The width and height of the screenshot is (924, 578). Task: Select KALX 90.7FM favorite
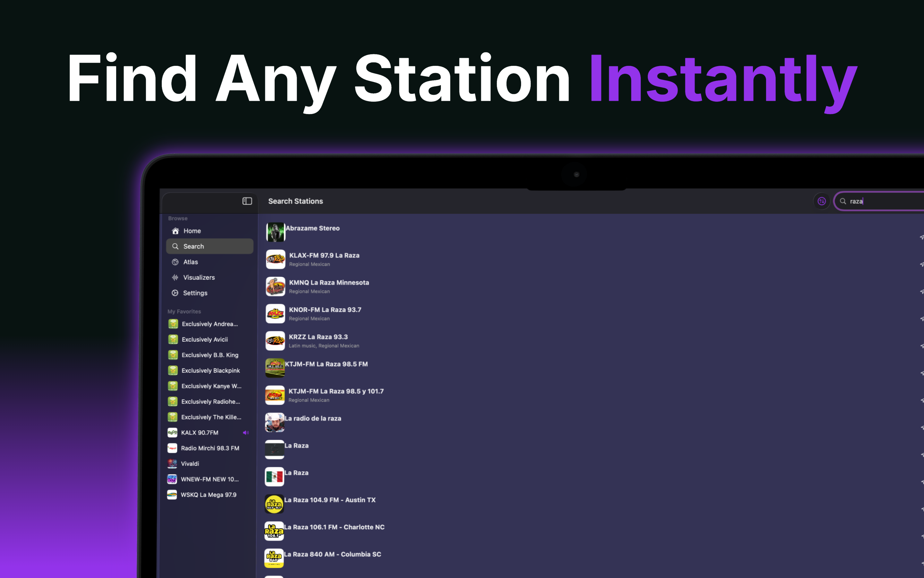(209, 433)
